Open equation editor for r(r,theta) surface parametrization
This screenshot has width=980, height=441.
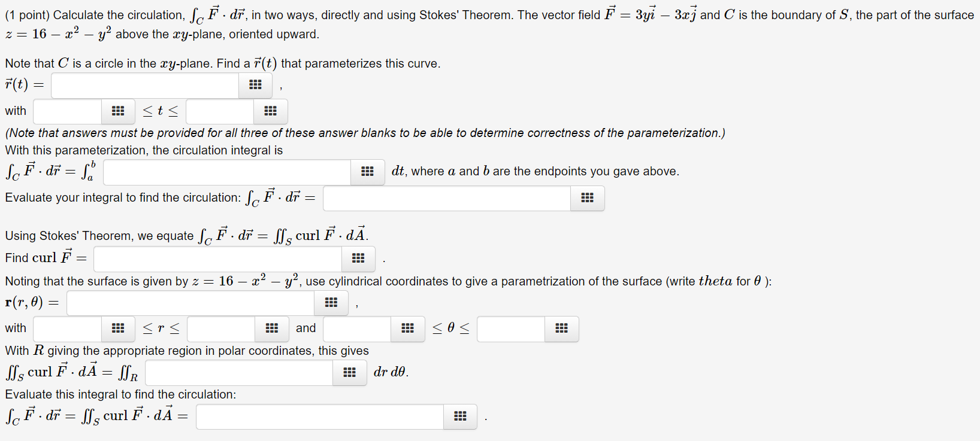[331, 303]
